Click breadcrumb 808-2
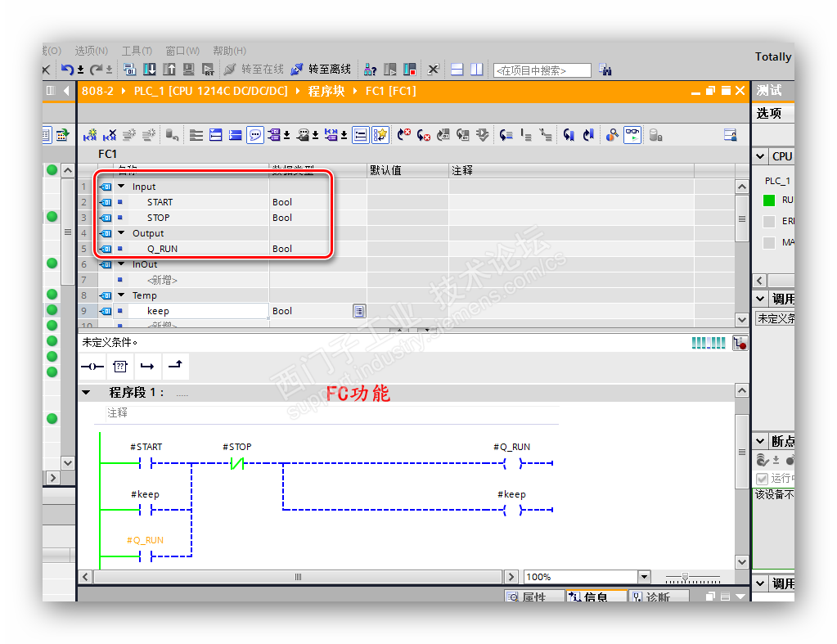The width and height of the screenshot is (837, 644). tap(97, 92)
